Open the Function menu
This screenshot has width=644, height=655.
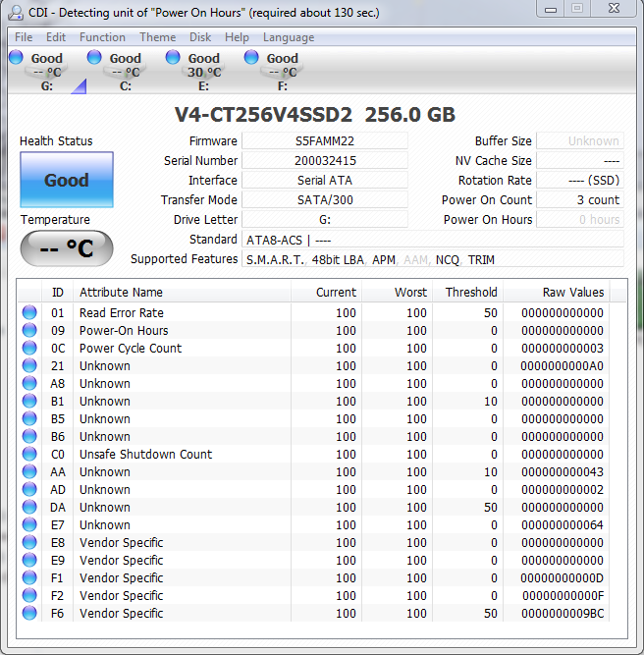pyautogui.click(x=102, y=37)
